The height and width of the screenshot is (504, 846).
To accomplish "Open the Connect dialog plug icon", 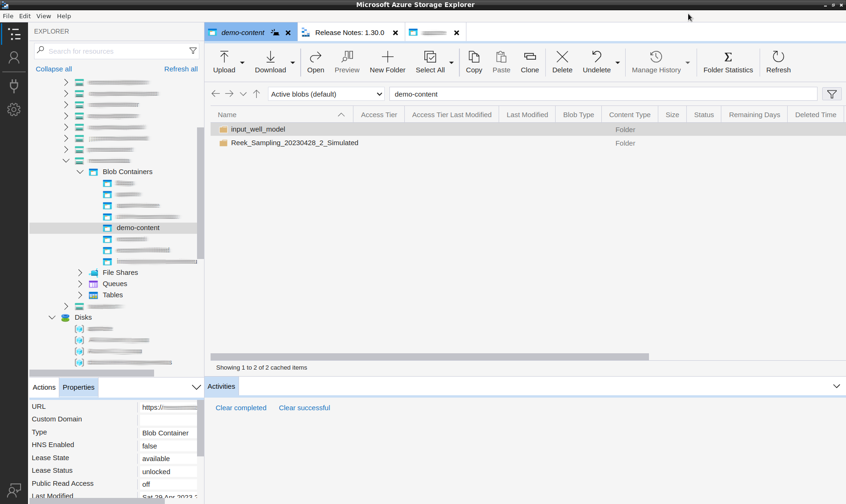I will click(14, 85).
